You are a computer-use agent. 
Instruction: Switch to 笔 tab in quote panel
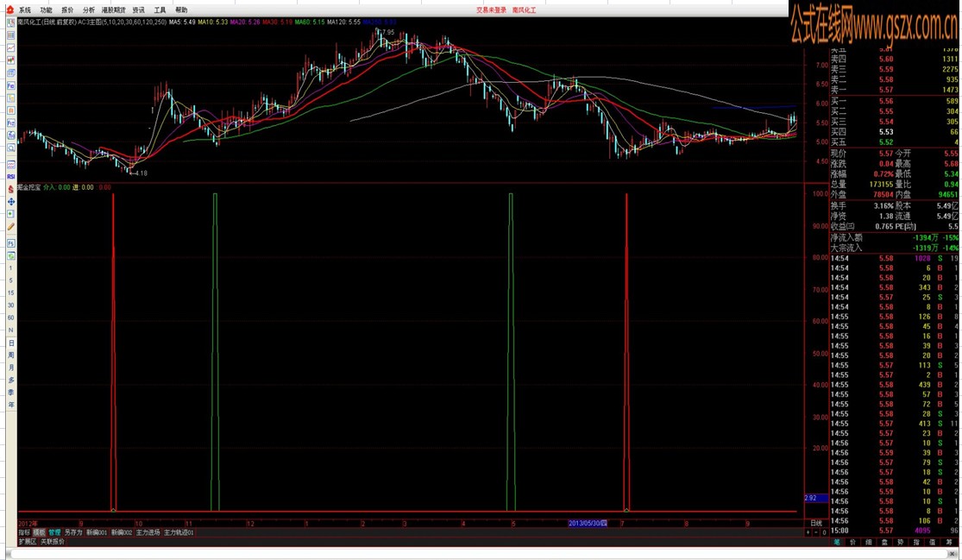tap(838, 542)
